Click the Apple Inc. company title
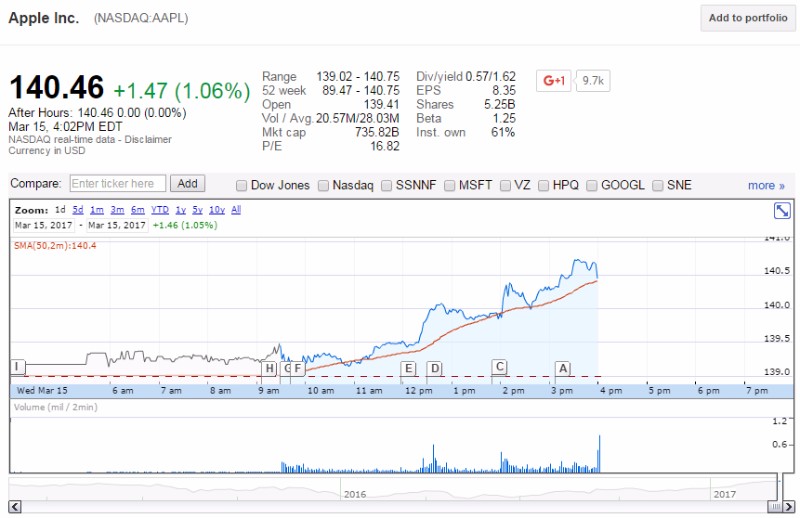 coord(44,18)
